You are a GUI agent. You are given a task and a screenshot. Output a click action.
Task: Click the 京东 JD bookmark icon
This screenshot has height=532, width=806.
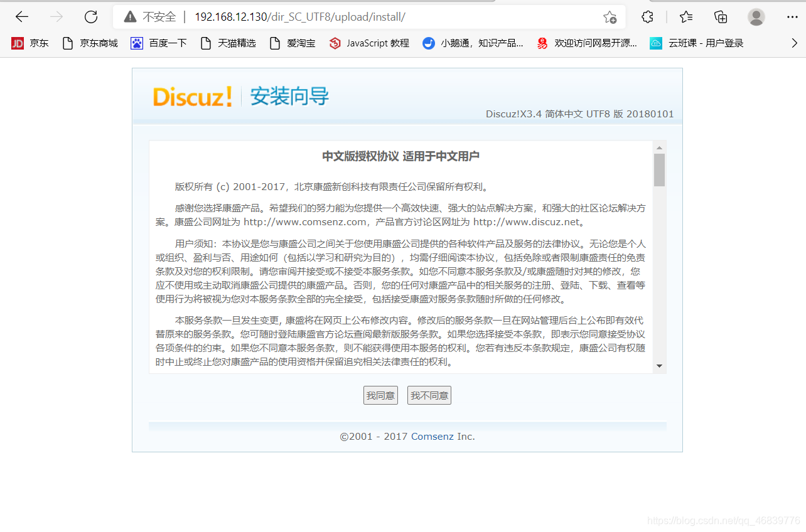point(17,43)
